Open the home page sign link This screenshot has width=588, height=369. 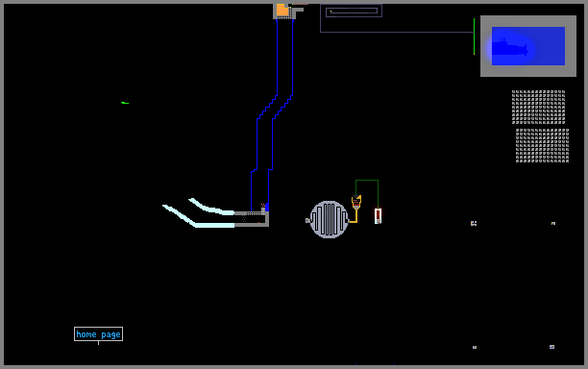(x=98, y=333)
